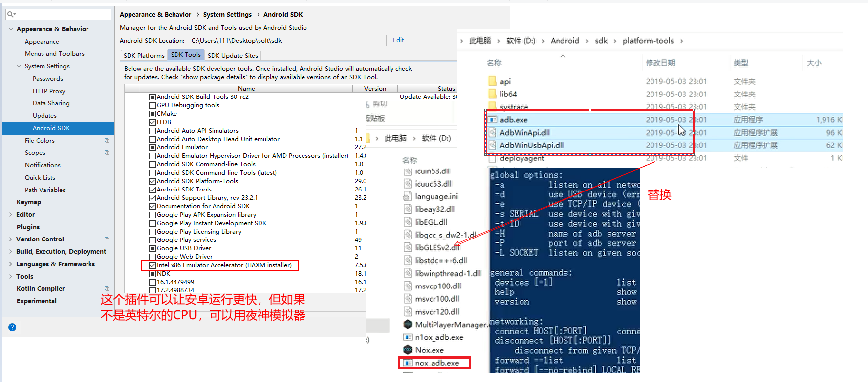Click the libEGL.dll file icon
This screenshot has height=382, width=868.
[x=408, y=222]
